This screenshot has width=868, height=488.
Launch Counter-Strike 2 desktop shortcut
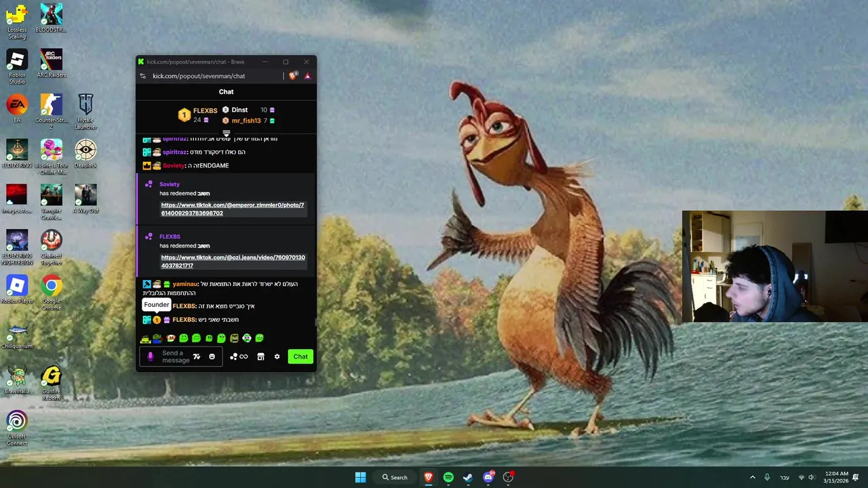pos(51,112)
